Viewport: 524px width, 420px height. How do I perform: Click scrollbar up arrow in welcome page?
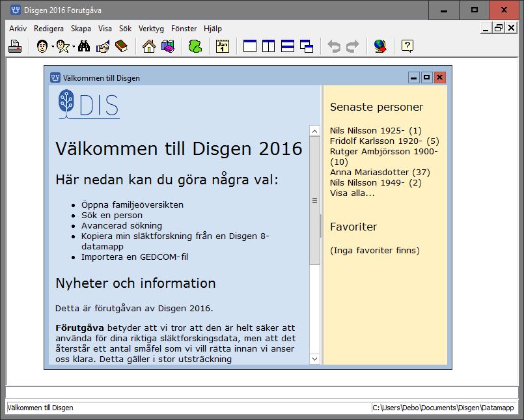314,131
